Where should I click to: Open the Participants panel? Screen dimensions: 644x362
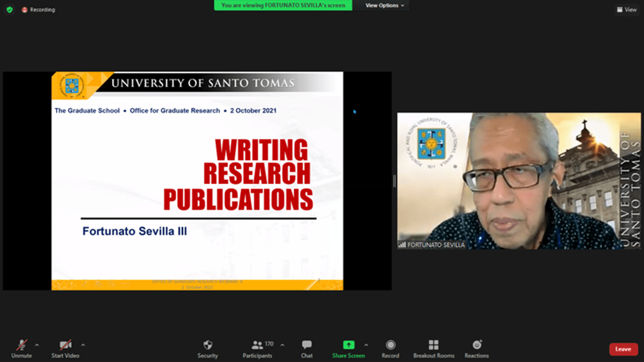coord(258,349)
